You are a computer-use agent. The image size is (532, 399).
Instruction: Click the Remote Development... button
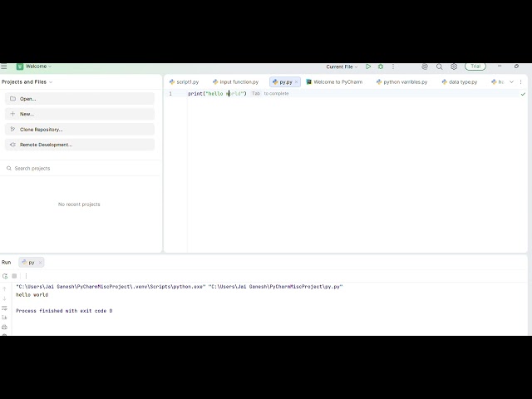[80, 145]
